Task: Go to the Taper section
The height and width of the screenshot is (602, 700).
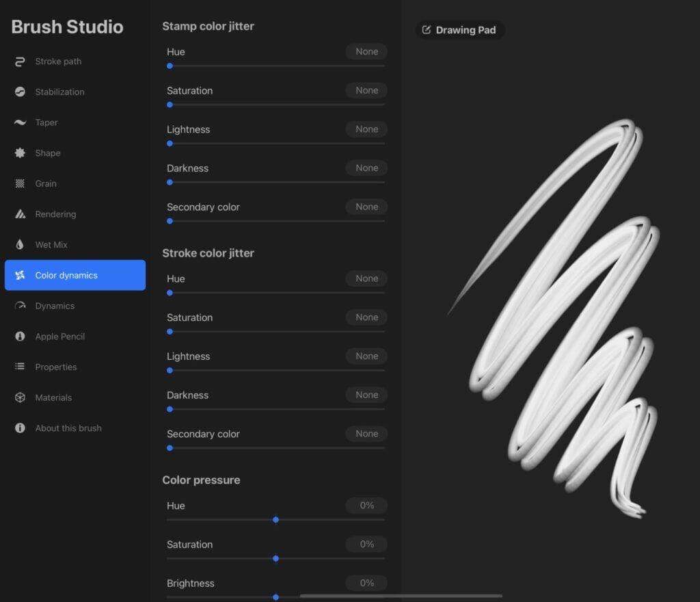Action: [x=75, y=122]
